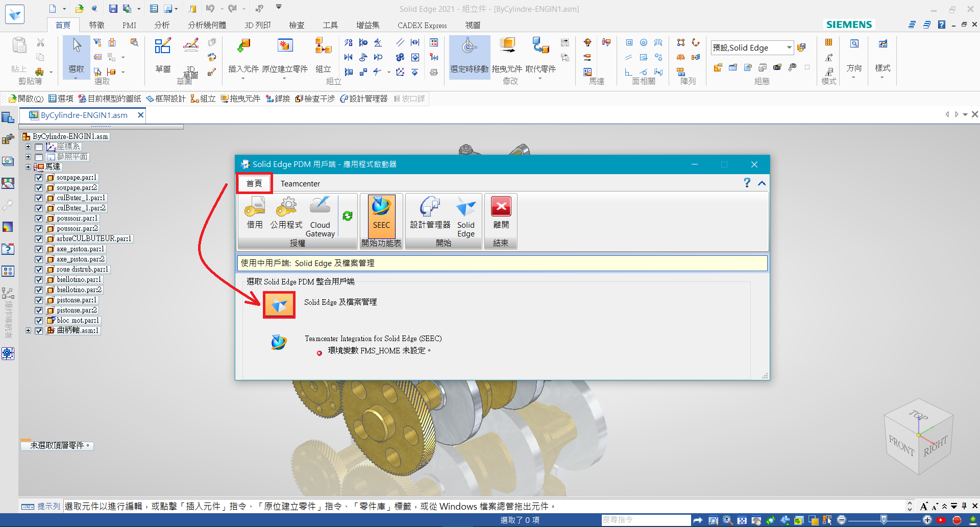This screenshot has width=980, height=527.
Task: Switch to 分析幾何體 ribbon tab
Action: pyautogui.click(x=207, y=25)
